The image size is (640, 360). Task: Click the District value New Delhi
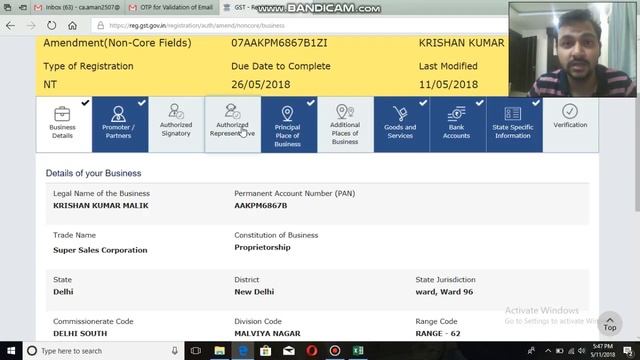click(254, 292)
